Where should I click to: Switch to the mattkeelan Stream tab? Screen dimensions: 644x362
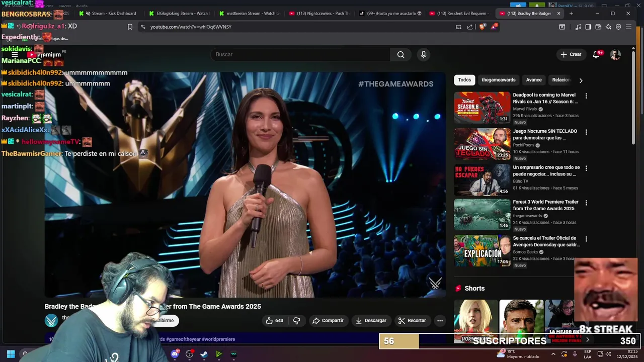pos(250,14)
